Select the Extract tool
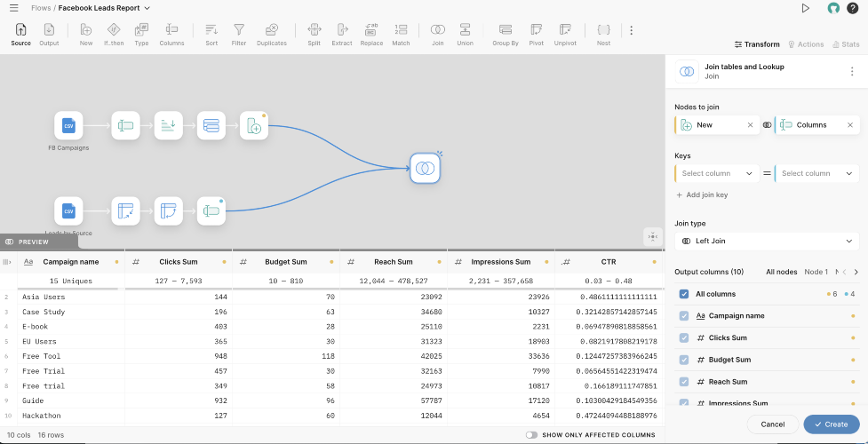The width and height of the screenshot is (868, 444). click(x=342, y=35)
